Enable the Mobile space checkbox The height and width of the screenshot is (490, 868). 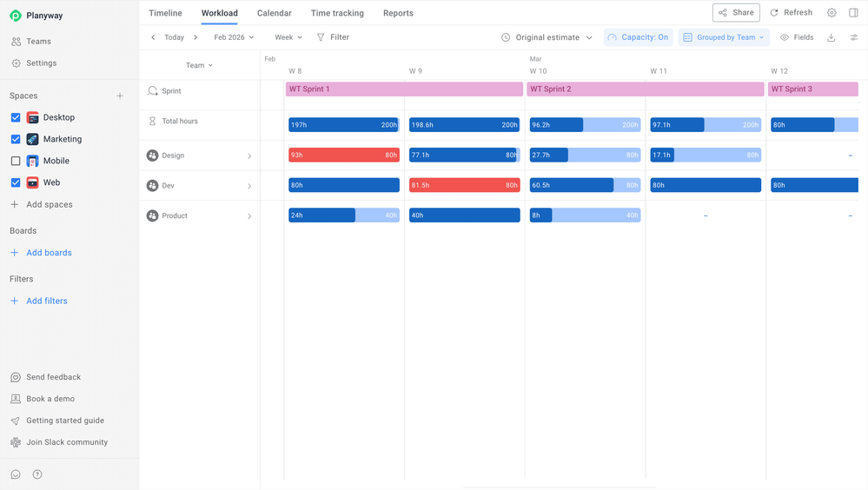[x=16, y=161]
